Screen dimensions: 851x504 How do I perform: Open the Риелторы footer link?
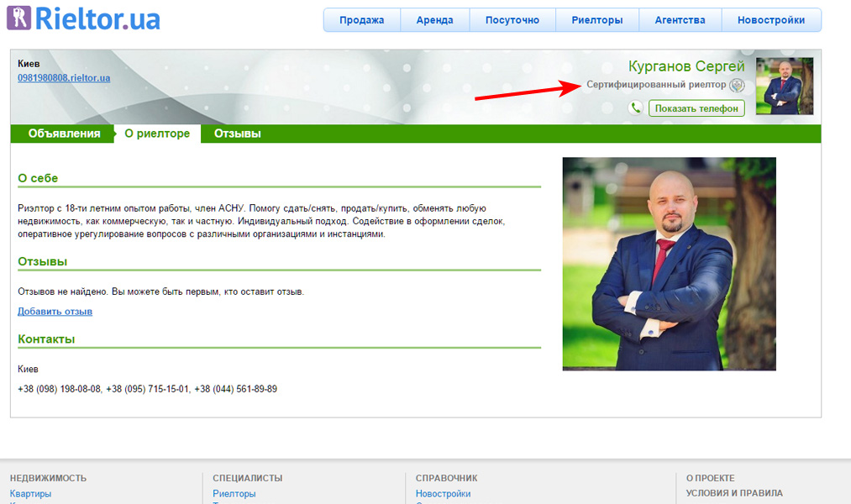click(234, 494)
